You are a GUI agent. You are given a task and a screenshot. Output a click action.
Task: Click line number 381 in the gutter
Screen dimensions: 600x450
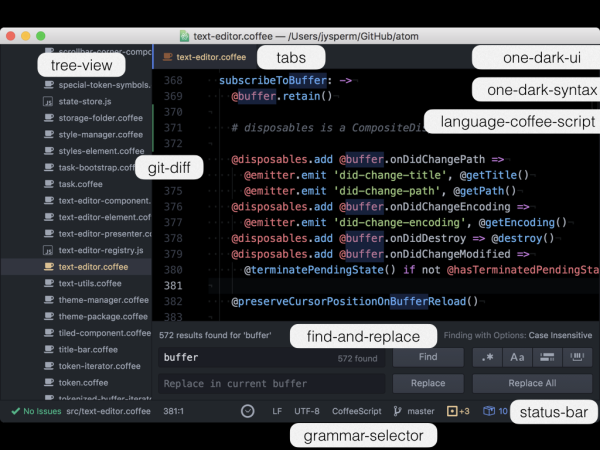(173, 285)
